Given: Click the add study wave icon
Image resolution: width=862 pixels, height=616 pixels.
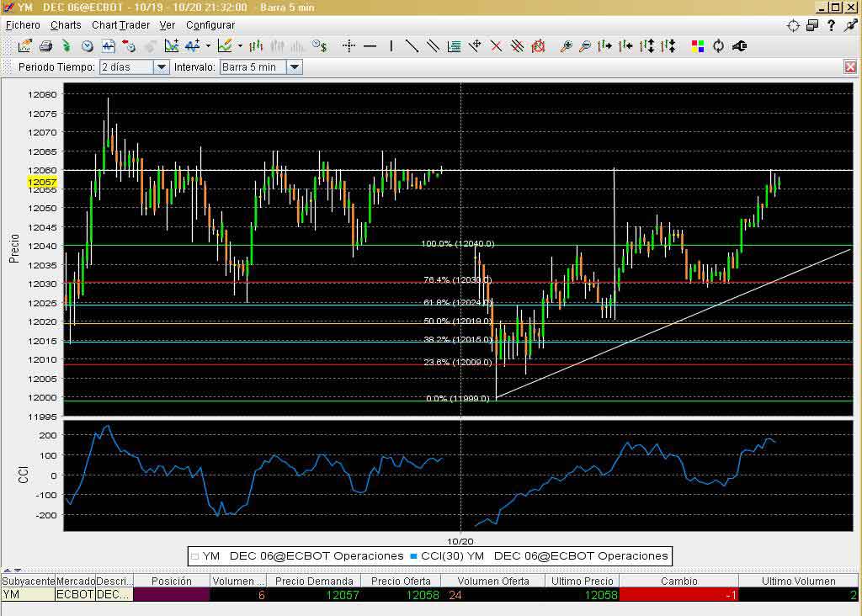Looking at the screenshot, I should pyautogui.click(x=193, y=46).
